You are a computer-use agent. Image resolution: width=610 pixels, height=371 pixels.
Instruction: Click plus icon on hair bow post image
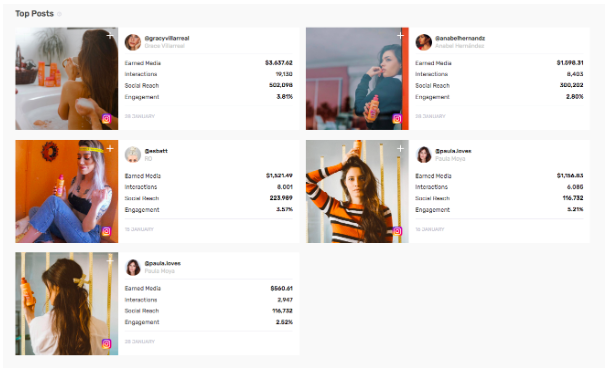(x=110, y=261)
